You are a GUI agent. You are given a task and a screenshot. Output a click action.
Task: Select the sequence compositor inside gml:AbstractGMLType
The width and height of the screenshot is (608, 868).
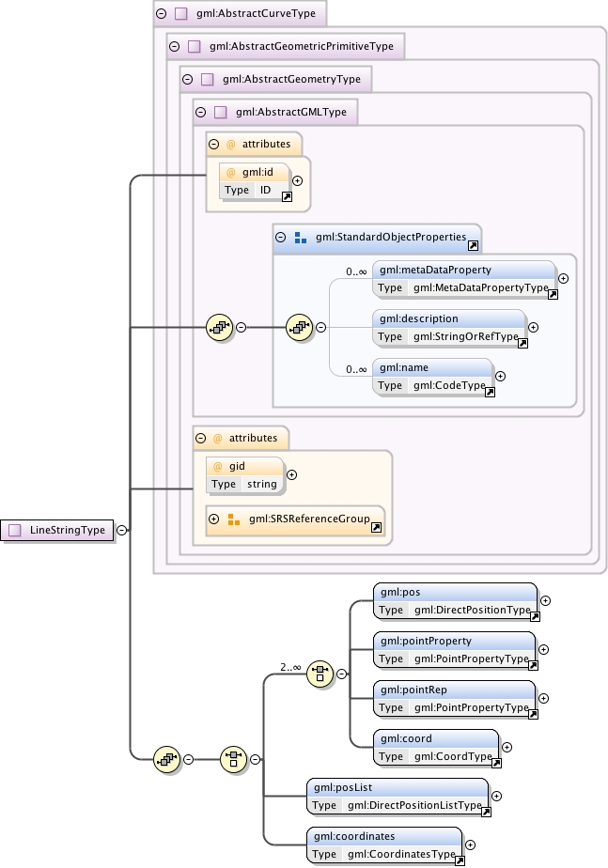[x=219, y=327]
